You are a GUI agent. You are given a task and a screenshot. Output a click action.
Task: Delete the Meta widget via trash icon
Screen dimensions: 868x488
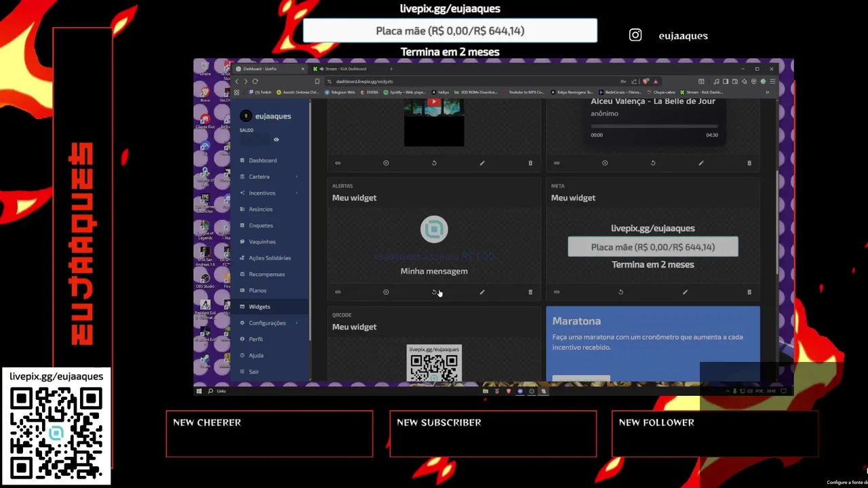(x=749, y=292)
